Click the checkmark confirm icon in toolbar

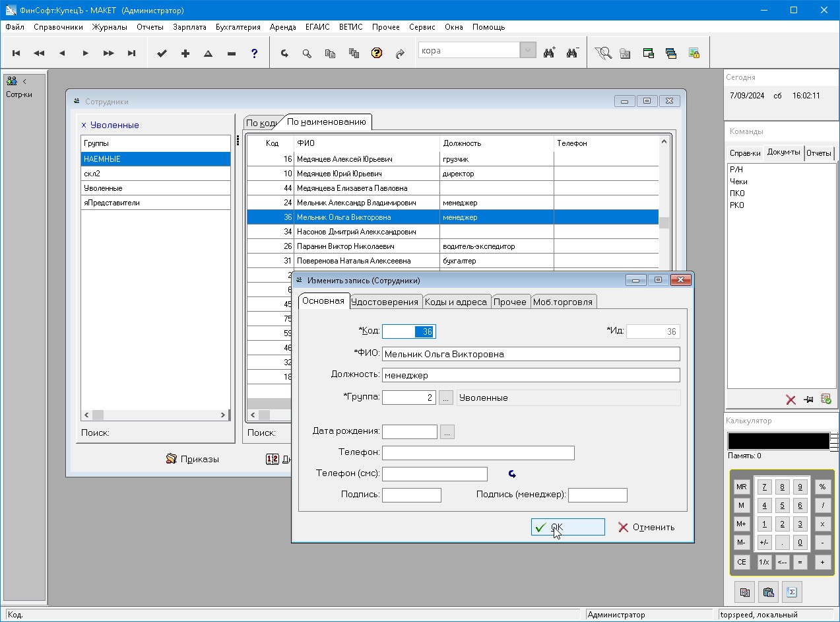point(162,53)
